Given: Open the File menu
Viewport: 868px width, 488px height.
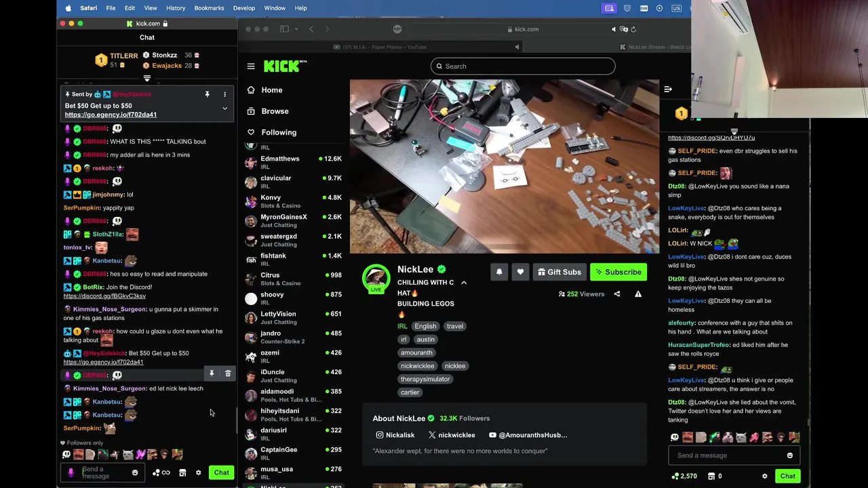Looking at the screenshot, I should coord(111,8).
